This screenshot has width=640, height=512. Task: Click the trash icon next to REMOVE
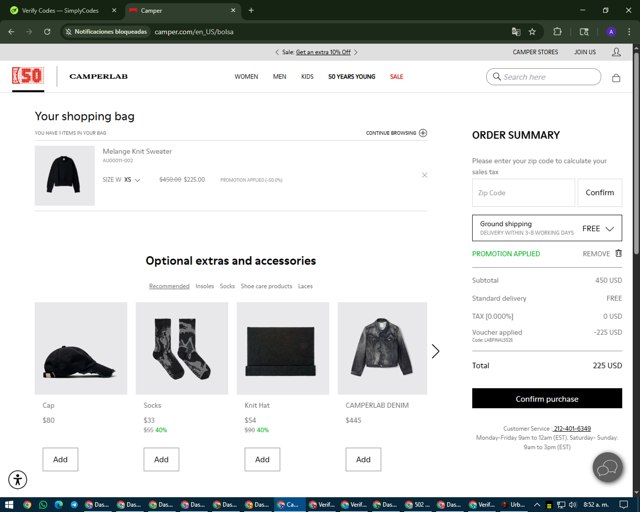pos(618,253)
